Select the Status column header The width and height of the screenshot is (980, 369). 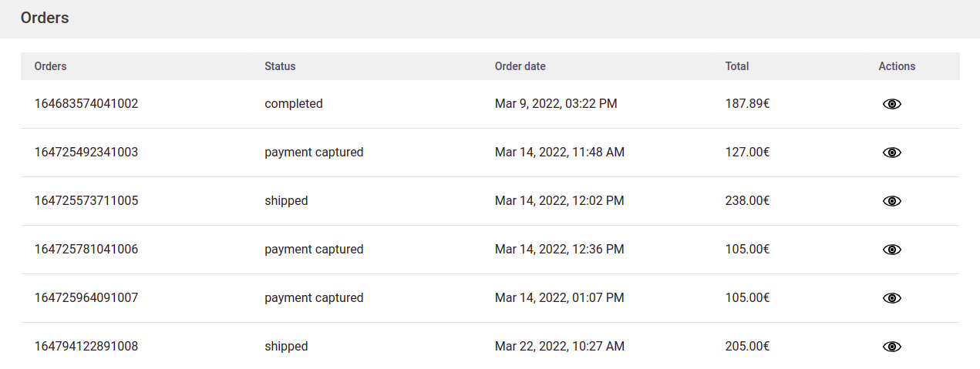280,66
